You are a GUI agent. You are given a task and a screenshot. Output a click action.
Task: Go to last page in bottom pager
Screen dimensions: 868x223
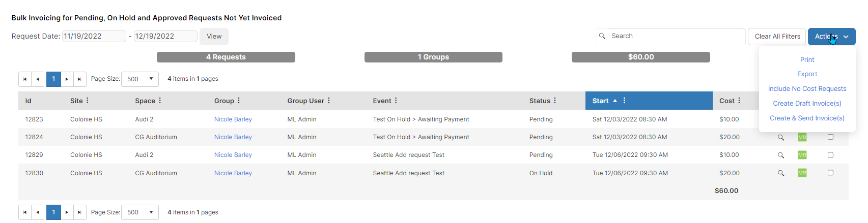(x=79, y=212)
